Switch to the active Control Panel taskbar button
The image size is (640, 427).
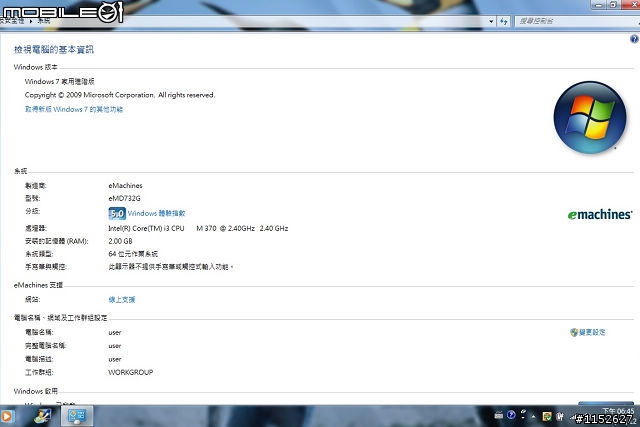click(77, 416)
